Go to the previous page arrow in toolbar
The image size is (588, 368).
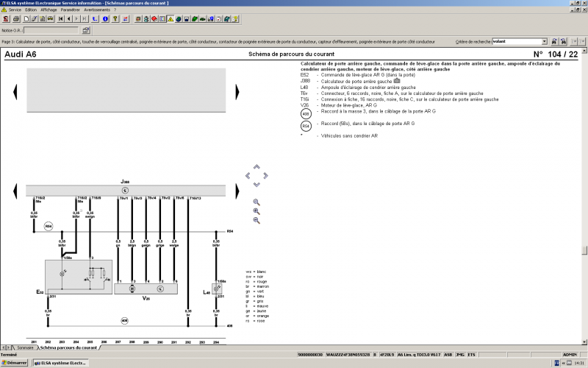(68, 19)
